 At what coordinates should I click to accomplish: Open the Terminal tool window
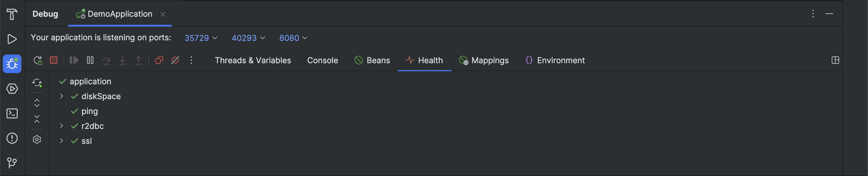pyautogui.click(x=12, y=113)
